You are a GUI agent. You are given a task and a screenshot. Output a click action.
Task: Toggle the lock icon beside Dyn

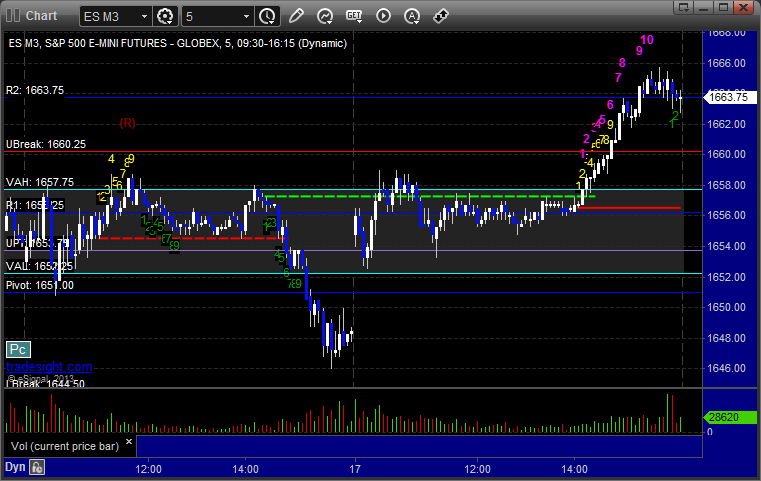point(37,467)
